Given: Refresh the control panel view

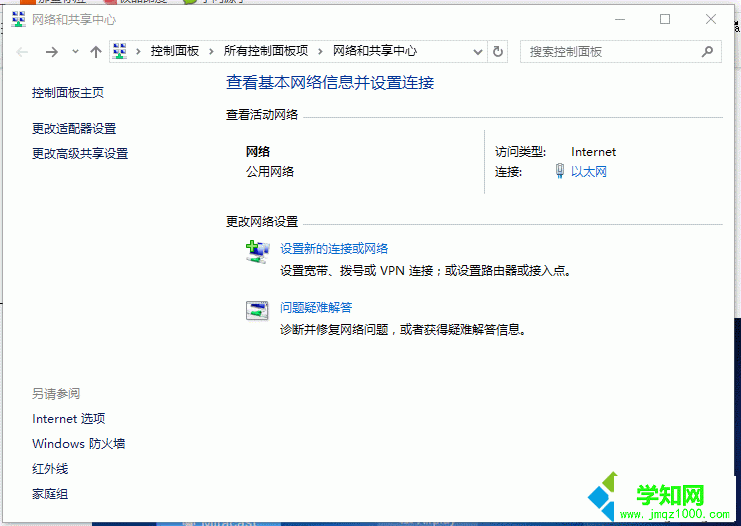Looking at the screenshot, I should point(498,52).
